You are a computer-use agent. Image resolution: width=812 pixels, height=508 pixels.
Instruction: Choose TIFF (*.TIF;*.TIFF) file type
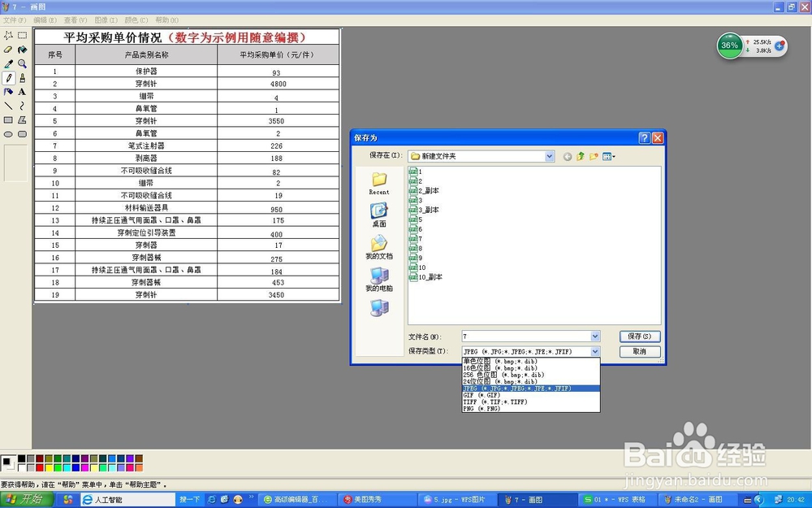[x=531, y=402]
